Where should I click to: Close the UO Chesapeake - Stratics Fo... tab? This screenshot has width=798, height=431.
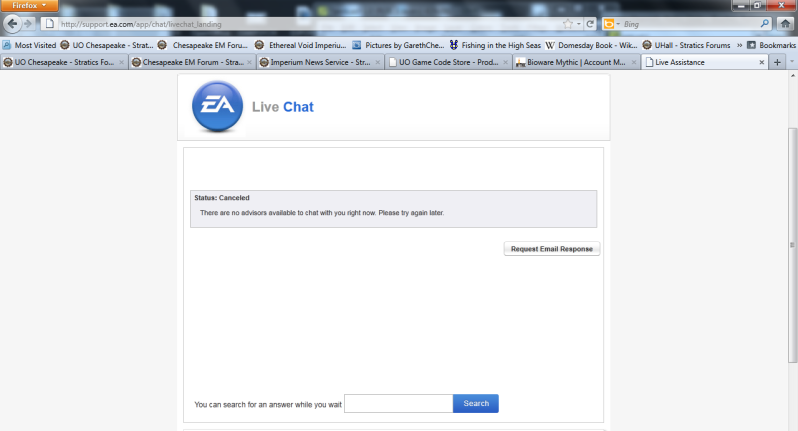(x=121, y=62)
